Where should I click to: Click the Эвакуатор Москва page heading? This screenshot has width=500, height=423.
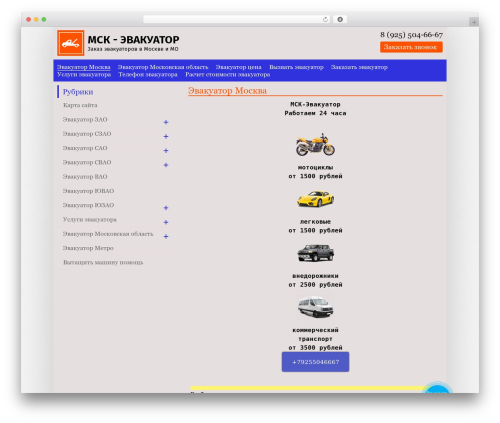click(227, 91)
